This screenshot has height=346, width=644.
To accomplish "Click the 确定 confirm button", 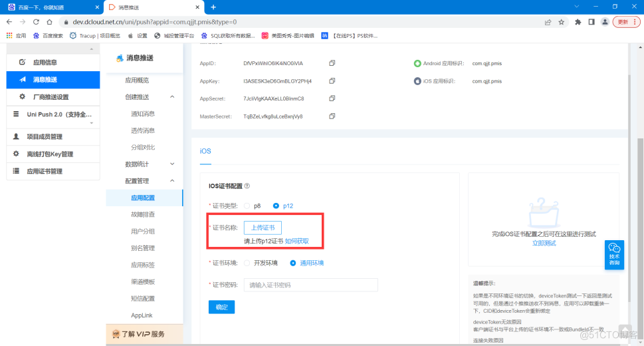I will point(222,307).
